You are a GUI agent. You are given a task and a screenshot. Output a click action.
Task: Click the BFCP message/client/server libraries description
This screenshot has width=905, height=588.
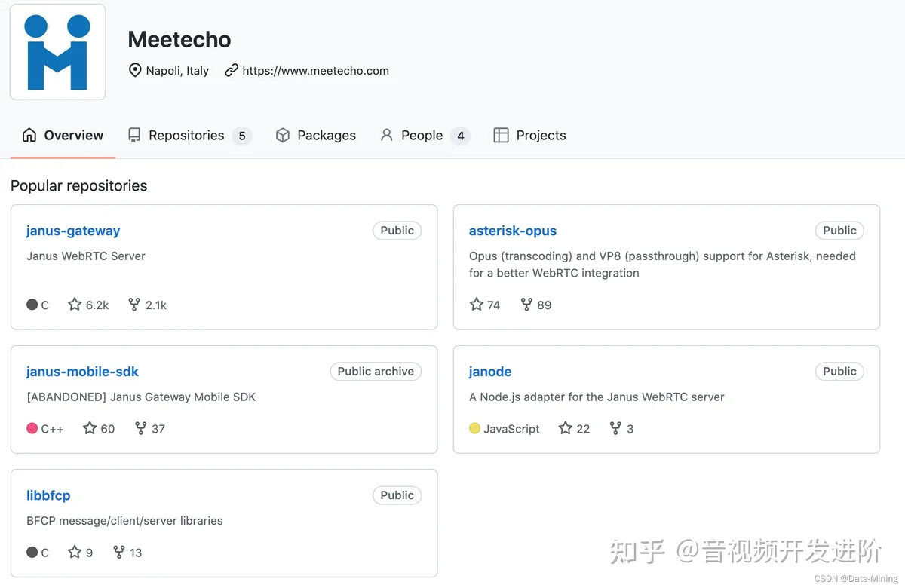point(124,521)
